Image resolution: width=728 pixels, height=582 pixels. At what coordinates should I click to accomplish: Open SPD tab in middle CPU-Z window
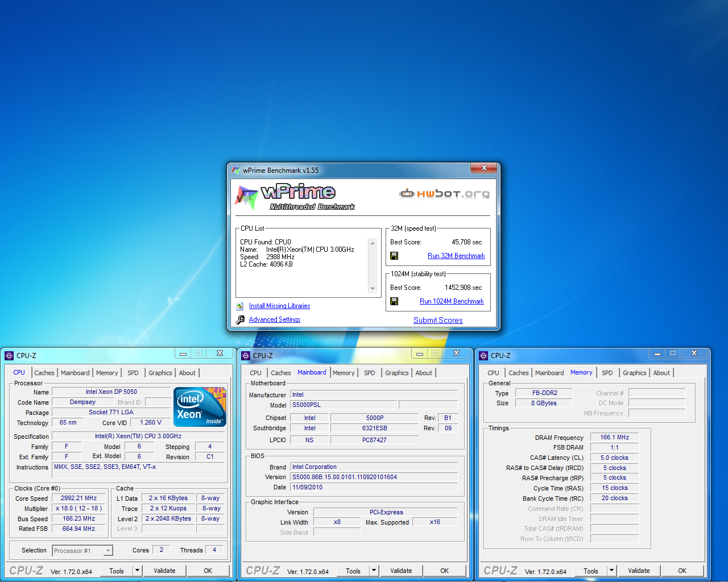coord(370,373)
